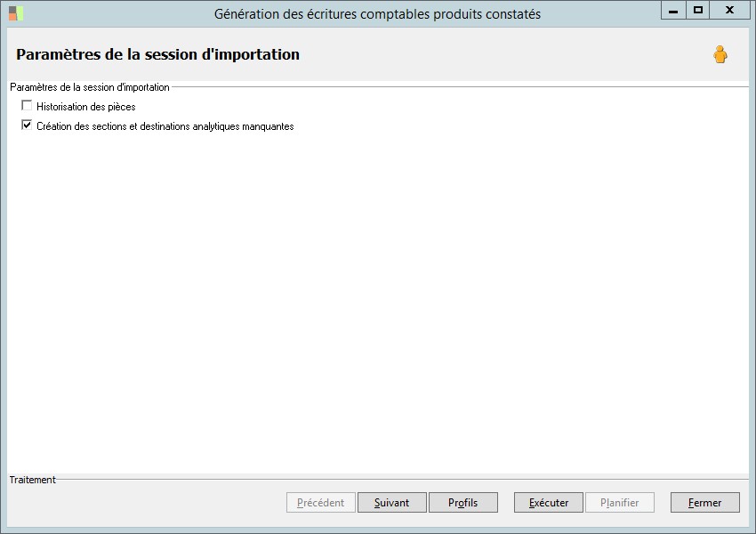Close the window with the X icon
This screenshot has width=756, height=534.
point(729,10)
